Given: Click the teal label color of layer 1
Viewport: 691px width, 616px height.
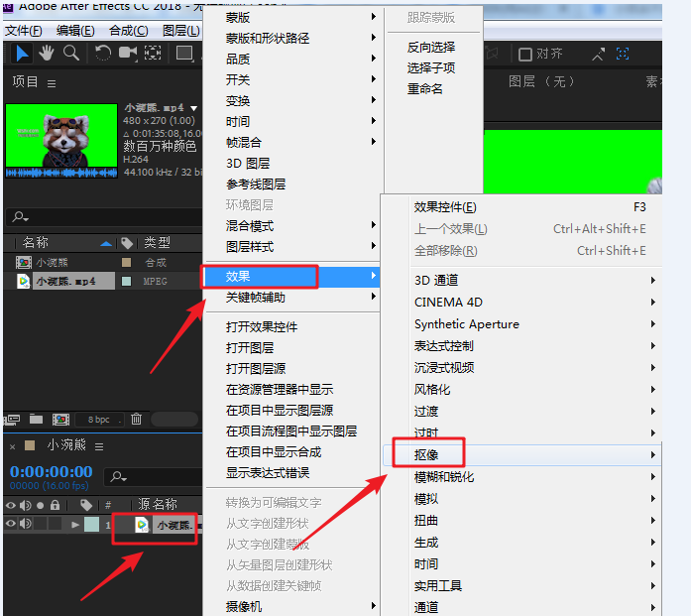Looking at the screenshot, I should click(x=91, y=525).
